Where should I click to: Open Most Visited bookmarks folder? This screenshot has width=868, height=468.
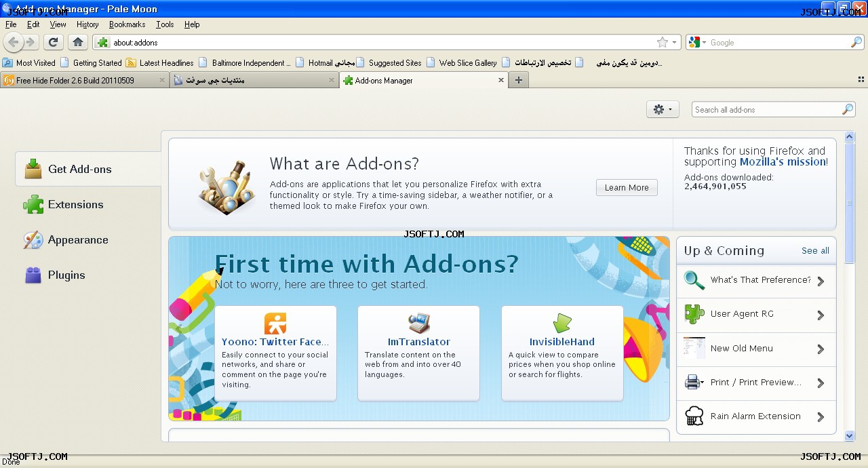click(29, 62)
